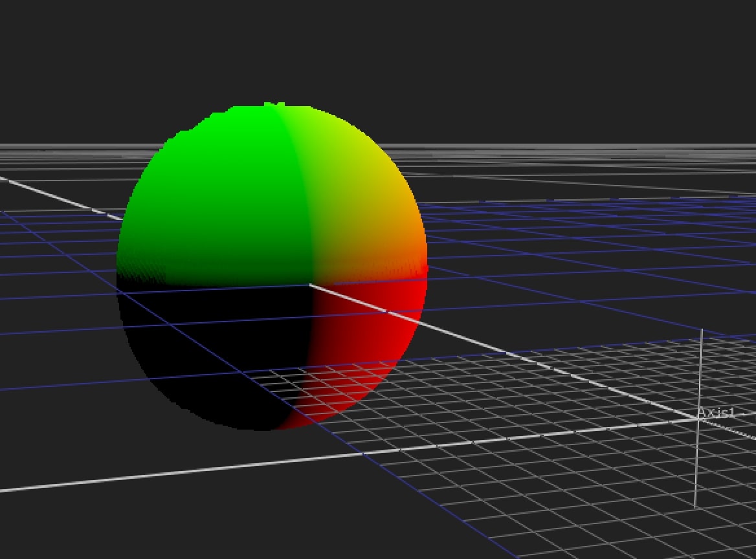The width and height of the screenshot is (756, 559).
Task: Click the vertical white axis line below Axis1
Action: (696, 466)
